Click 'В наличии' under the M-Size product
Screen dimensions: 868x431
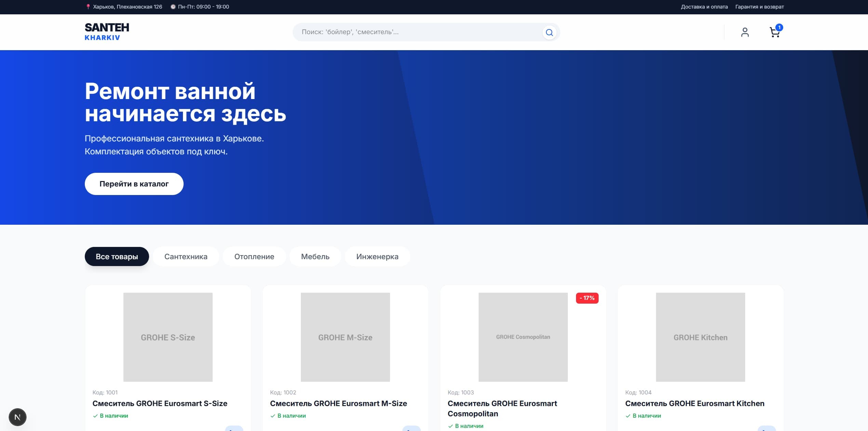288,416
